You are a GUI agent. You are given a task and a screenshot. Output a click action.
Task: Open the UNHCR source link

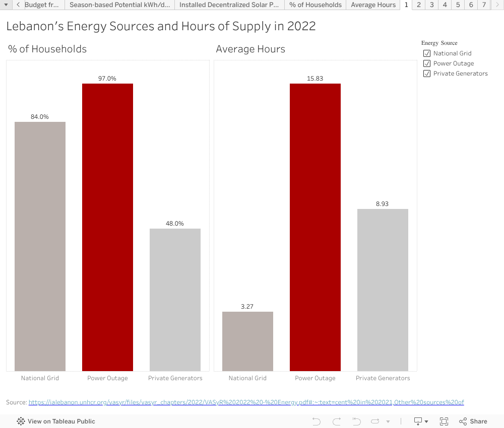coord(246,402)
